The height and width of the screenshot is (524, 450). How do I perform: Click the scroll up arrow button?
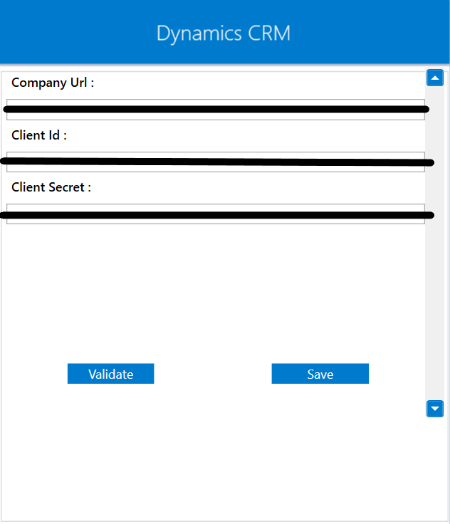coord(435,78)
